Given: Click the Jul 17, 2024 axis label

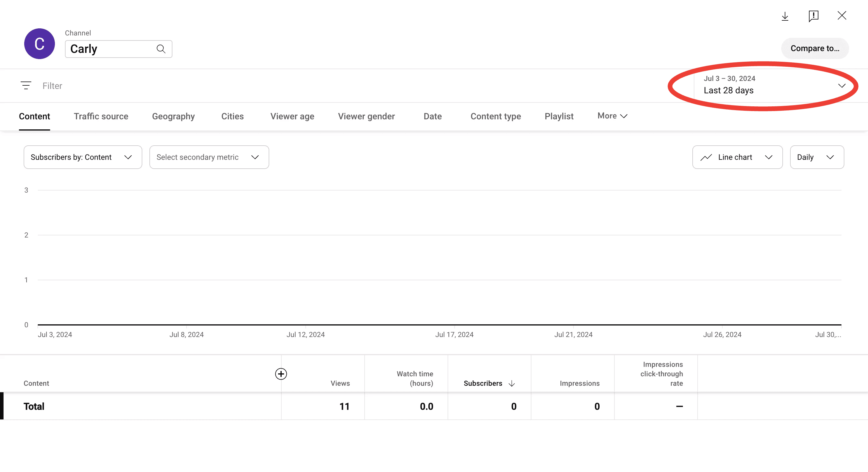Looking at the screenshot, I should [454, 334].
